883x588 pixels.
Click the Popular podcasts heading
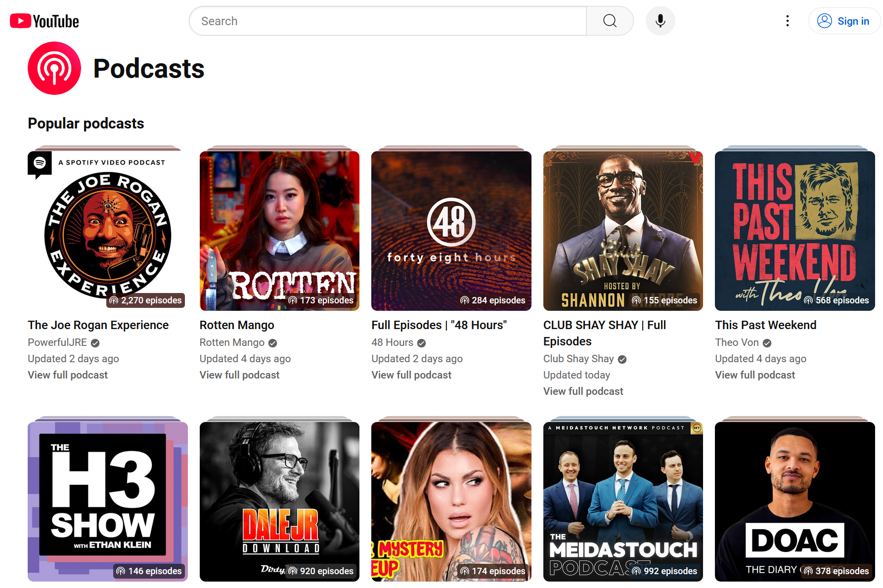point(86,123)
